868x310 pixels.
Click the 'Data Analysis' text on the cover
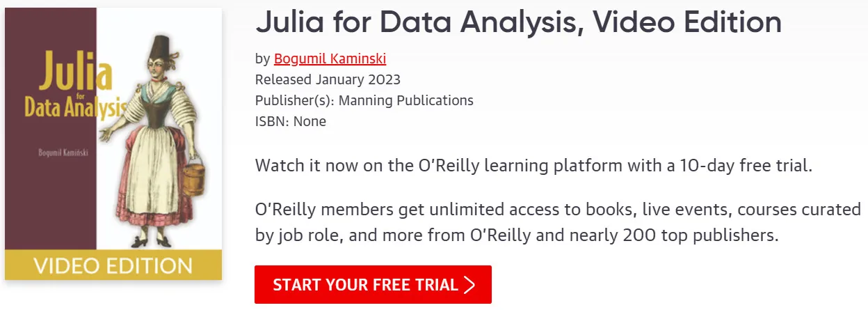coord(74,109)
